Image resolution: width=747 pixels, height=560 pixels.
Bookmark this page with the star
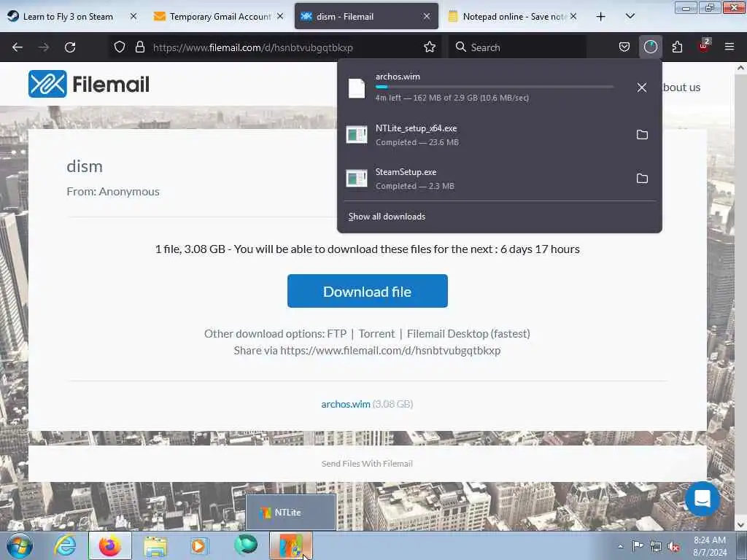[430, 47]
